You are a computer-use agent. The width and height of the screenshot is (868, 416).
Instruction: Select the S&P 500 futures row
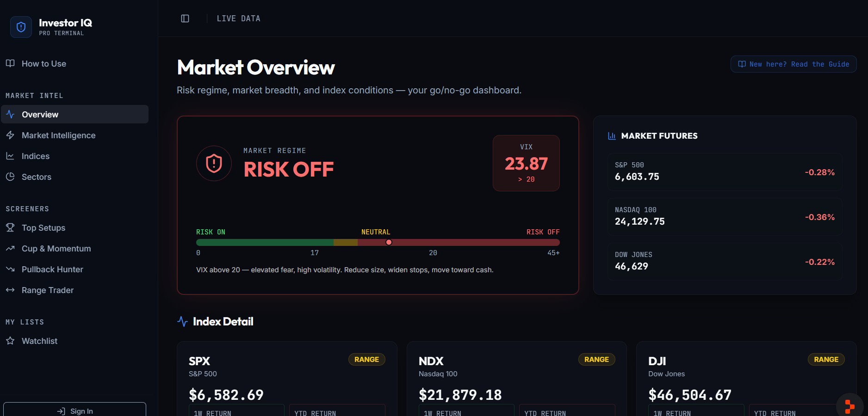[x=725, y=171]
